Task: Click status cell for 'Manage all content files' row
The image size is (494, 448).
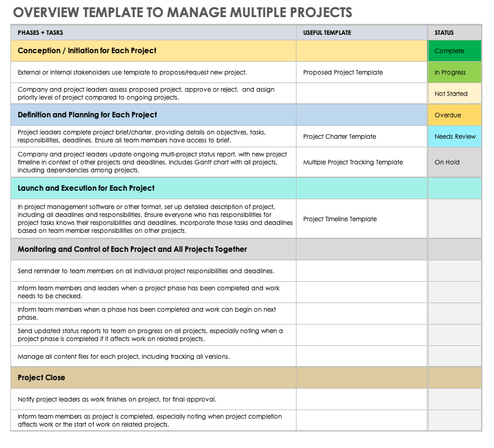Action: [x=455, y=356]
